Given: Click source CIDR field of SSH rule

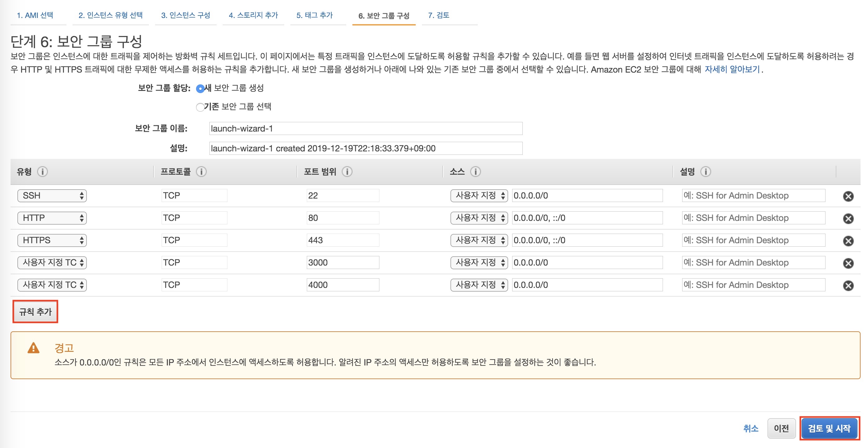Looking at the screenshot, I should [x=587, y=195].
